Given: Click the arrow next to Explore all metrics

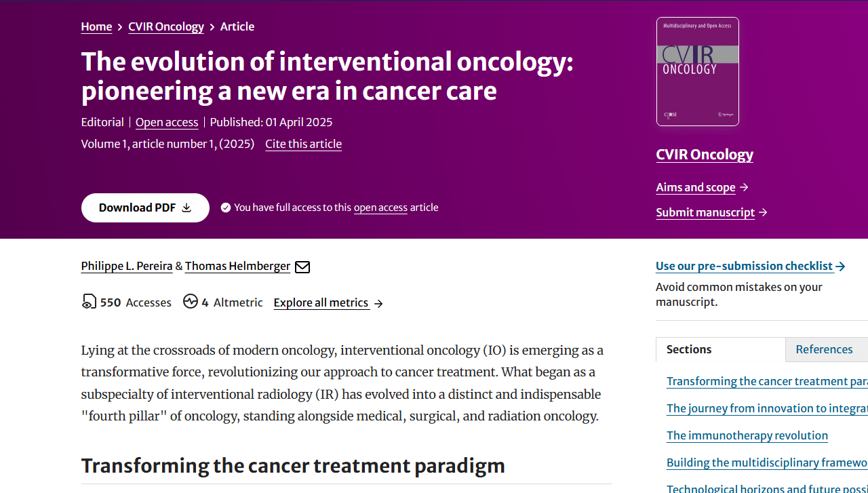Looking at the screenshot, I should 378,303.
